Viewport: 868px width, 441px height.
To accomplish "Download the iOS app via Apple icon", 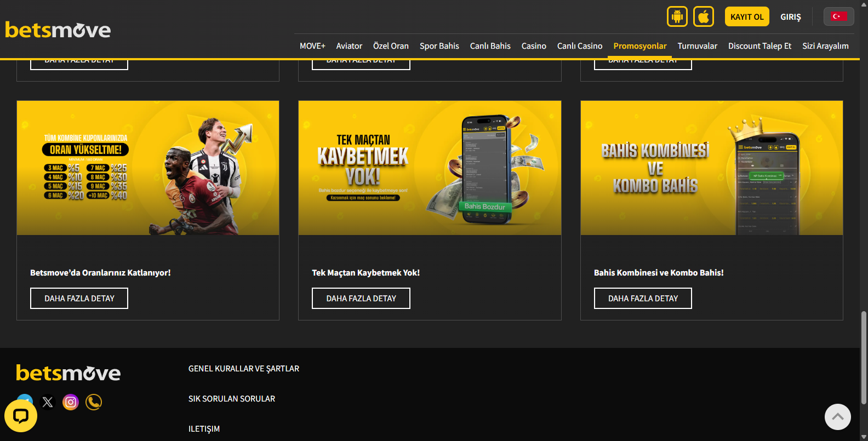I will tap(704, 16).
